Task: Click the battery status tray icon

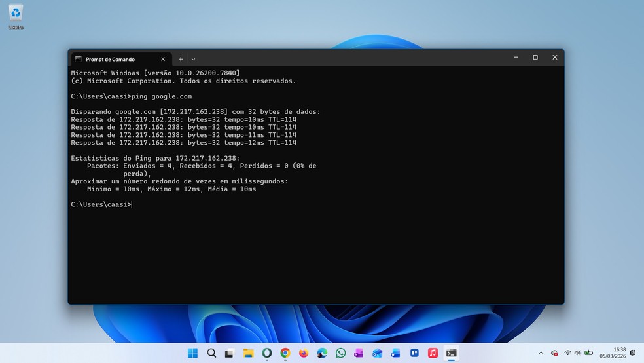Action: 588,353
